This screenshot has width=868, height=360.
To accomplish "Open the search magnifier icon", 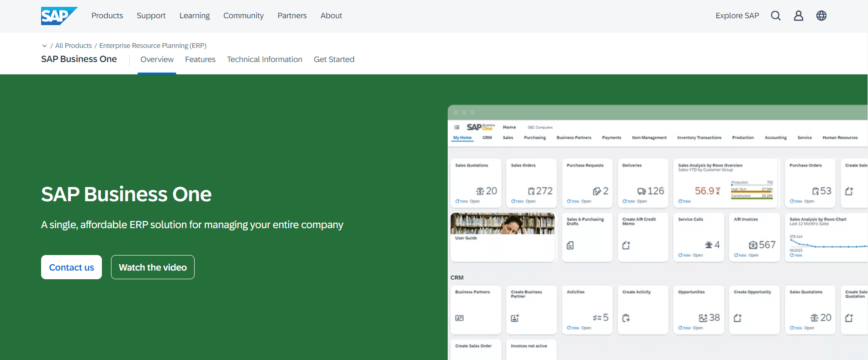I will pos(776,16).
